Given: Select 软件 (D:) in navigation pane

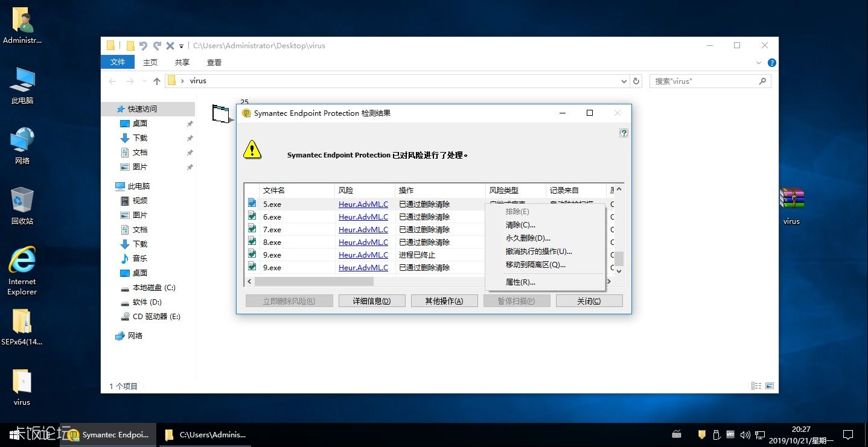Looking at the screenshot, I should (x=147, y=302).
